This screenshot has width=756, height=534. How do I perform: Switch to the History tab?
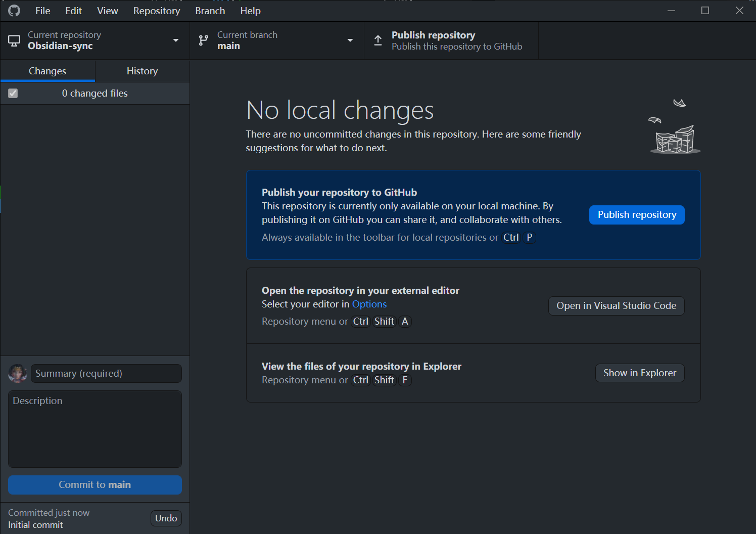[143, 71]
